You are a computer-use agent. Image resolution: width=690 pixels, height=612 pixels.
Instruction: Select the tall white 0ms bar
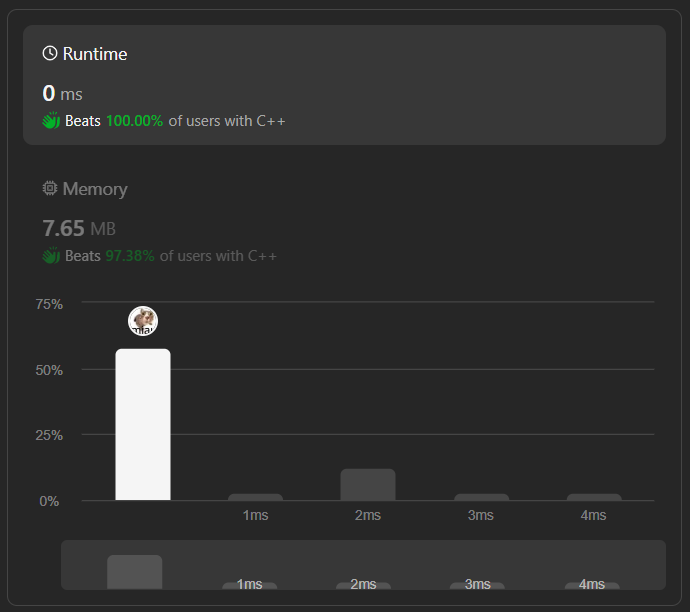coord(143,424)
